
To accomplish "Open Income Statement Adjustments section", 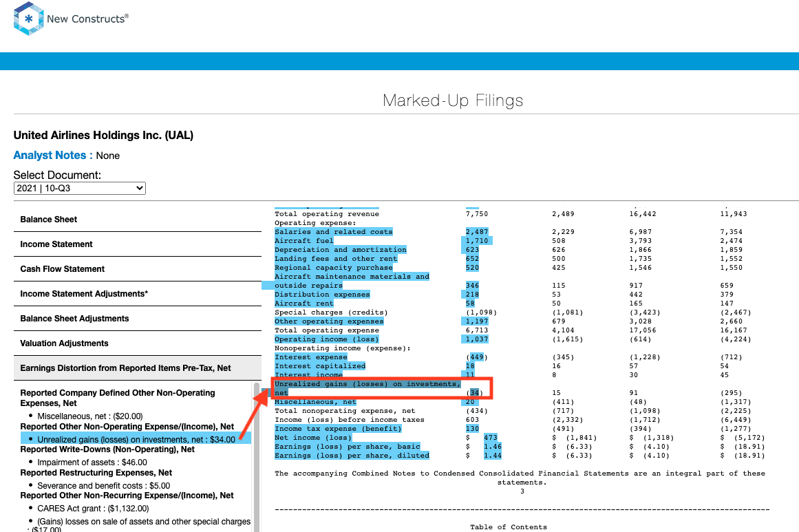I will click(x=138, y=294).
